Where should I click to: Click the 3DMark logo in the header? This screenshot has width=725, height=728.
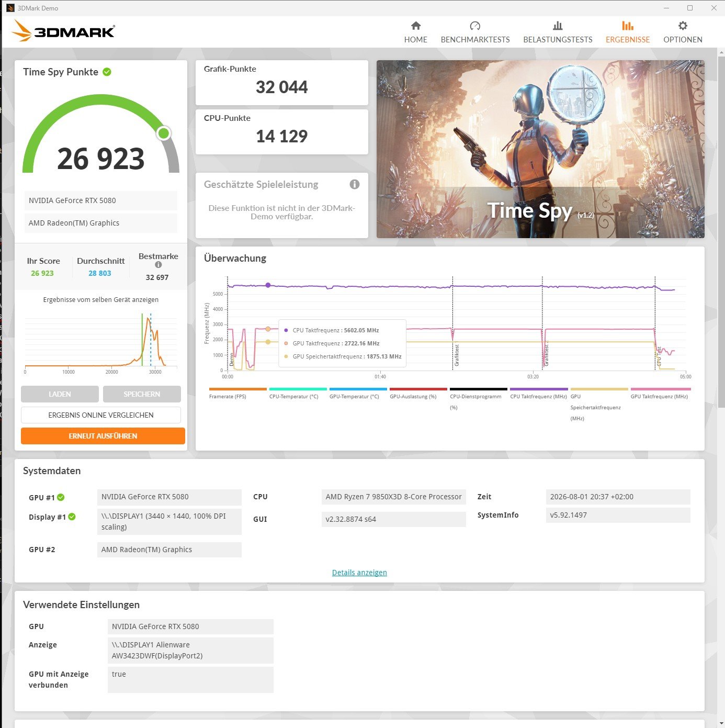[x=63, y=31]
